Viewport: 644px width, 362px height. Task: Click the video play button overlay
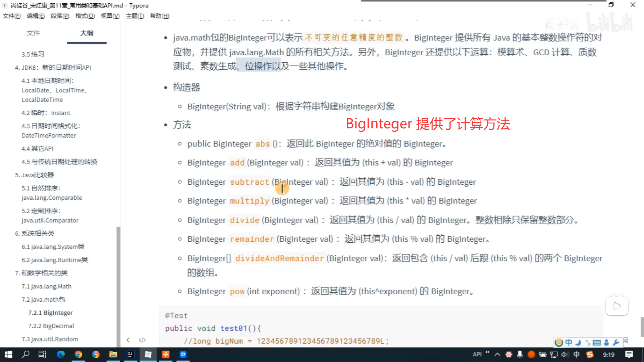[x=617, y=306]
